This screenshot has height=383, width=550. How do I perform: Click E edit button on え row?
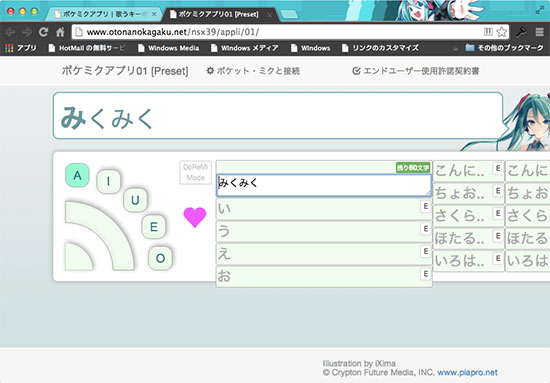pyautogui.click(x=425, y=251)
